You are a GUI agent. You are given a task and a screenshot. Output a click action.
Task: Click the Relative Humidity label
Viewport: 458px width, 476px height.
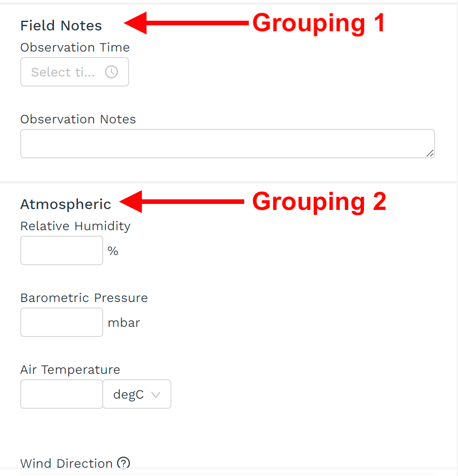coord(75,226)
